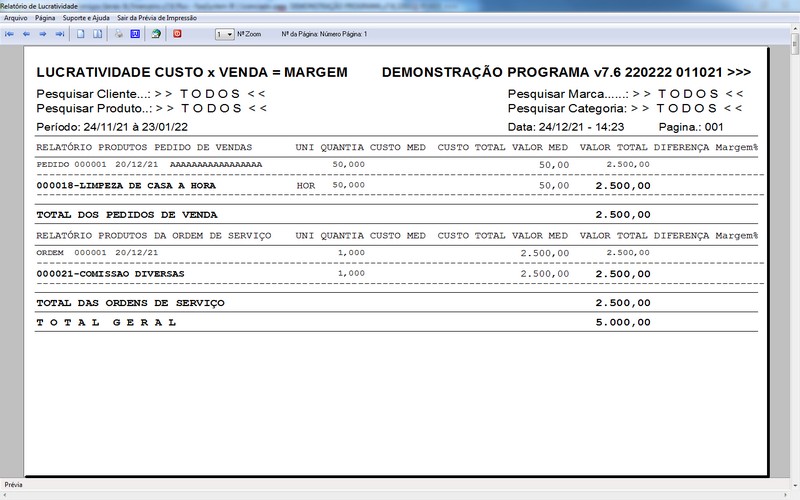Screen dimensions: 800x500
Task: Click Sair da Prévia de Impressão menu
Action: pyautogui.click(x=157, y=18)
